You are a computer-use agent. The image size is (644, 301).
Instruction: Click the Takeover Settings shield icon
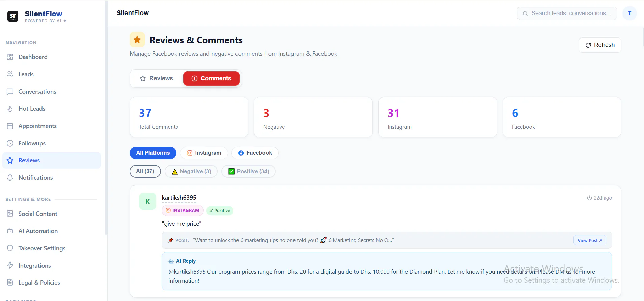coord(10,248)
